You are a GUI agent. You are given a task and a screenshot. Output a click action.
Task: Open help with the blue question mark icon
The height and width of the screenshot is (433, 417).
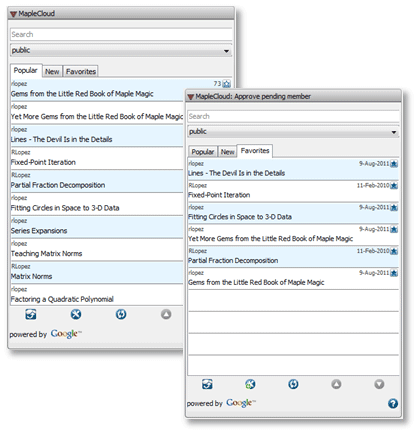393,404
